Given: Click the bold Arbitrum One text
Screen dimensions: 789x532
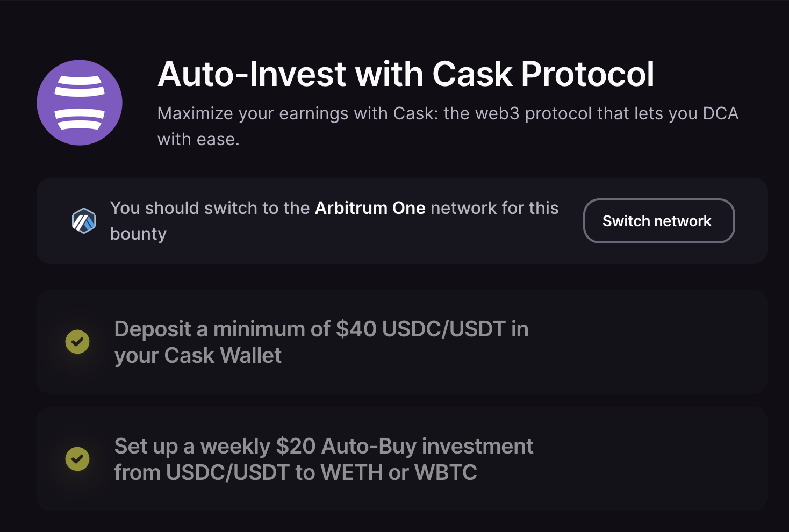Looking at the screenshot, I should (x=370, y=208).
